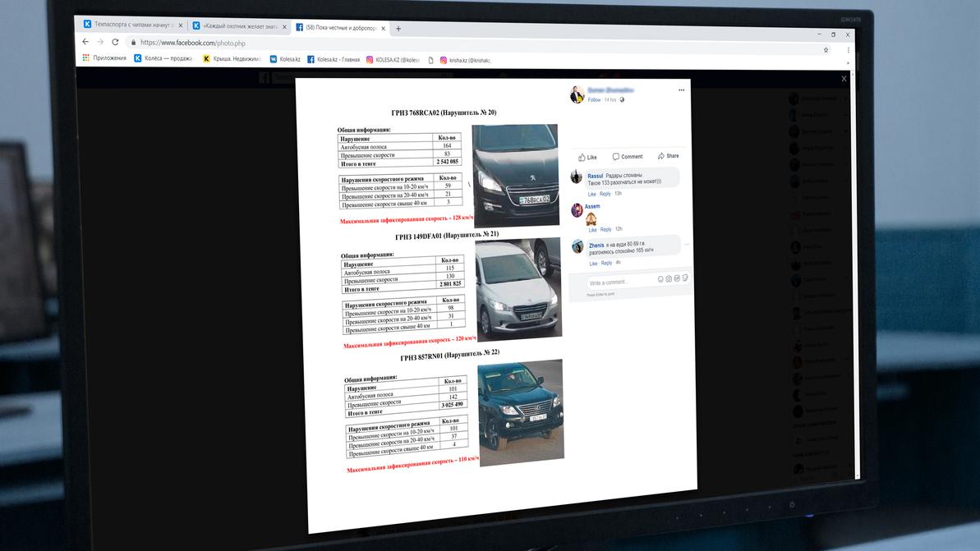Image resolution: width=980 pixels, height=551 pixels.
Task: Click the browser forward arrow
Action: tap(100, 42)
